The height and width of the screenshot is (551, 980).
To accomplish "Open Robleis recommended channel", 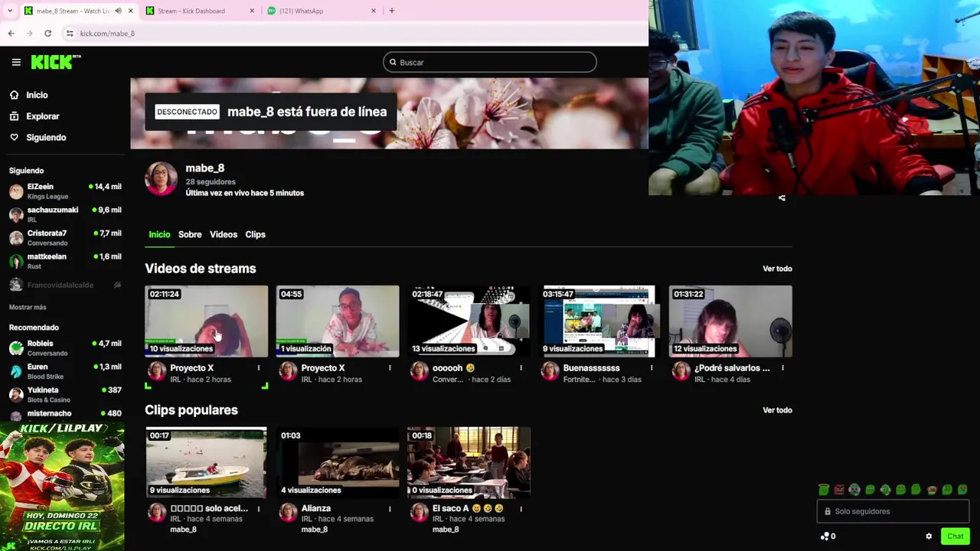I will tap(65, 348).
